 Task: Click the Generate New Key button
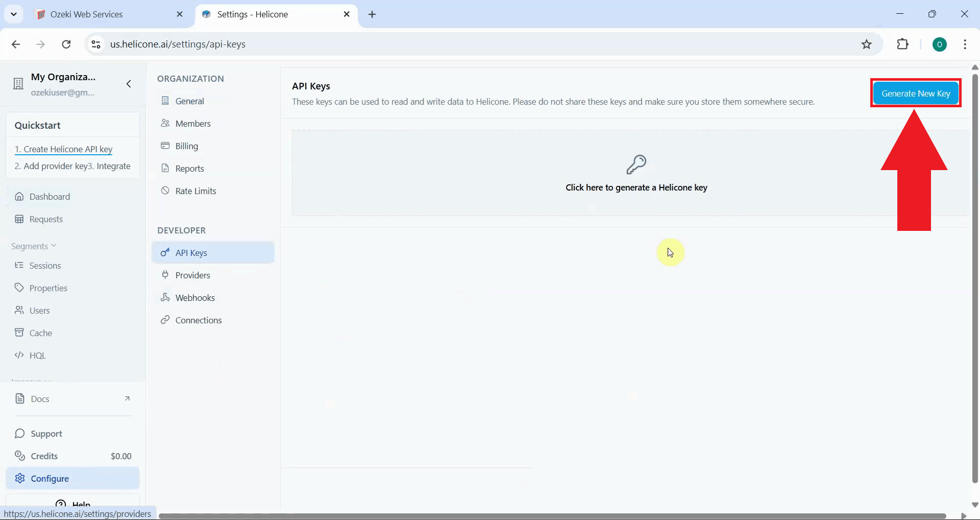pos(915,93)
